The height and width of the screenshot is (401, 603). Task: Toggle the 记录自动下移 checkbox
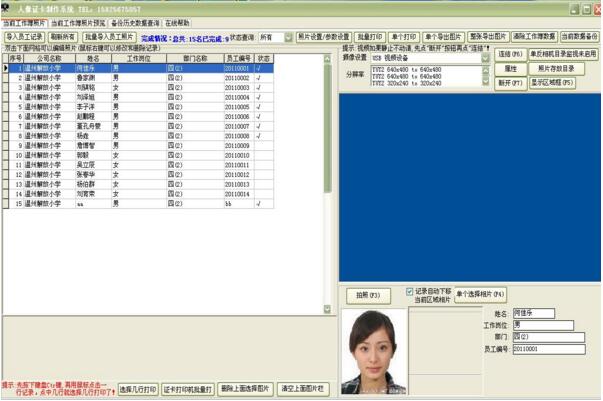click(x=410, y=292)
